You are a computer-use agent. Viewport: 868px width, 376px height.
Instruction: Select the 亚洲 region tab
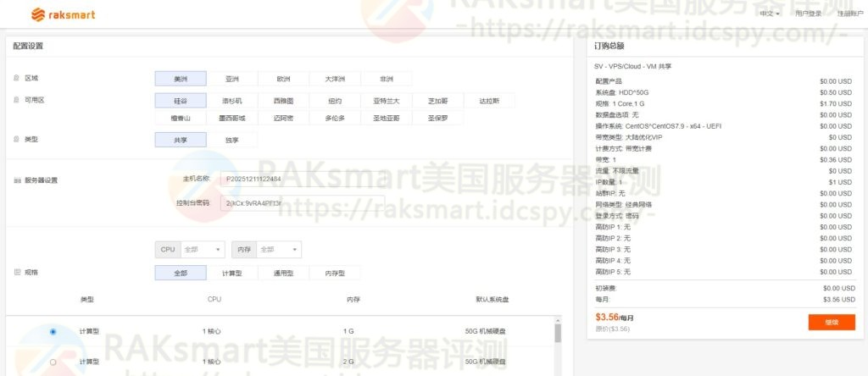click(x=231, y=79)
